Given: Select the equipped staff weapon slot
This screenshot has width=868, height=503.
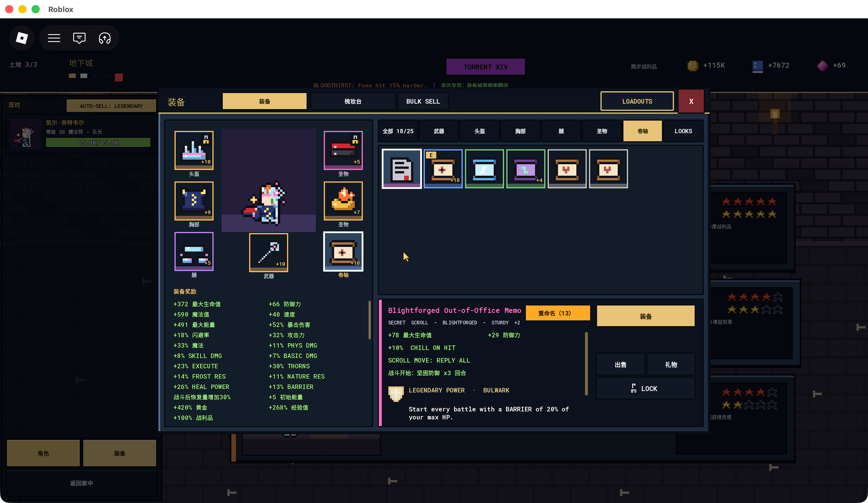Looking at the screenshot, I should 269,253.
